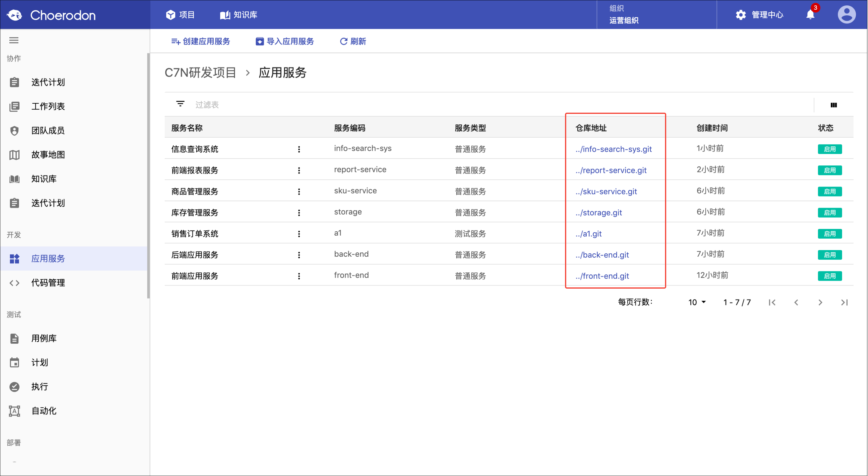Collapse the sidebar with hamburger menu icon
This screenshot has height=476, width=868.
click(14, 40)
